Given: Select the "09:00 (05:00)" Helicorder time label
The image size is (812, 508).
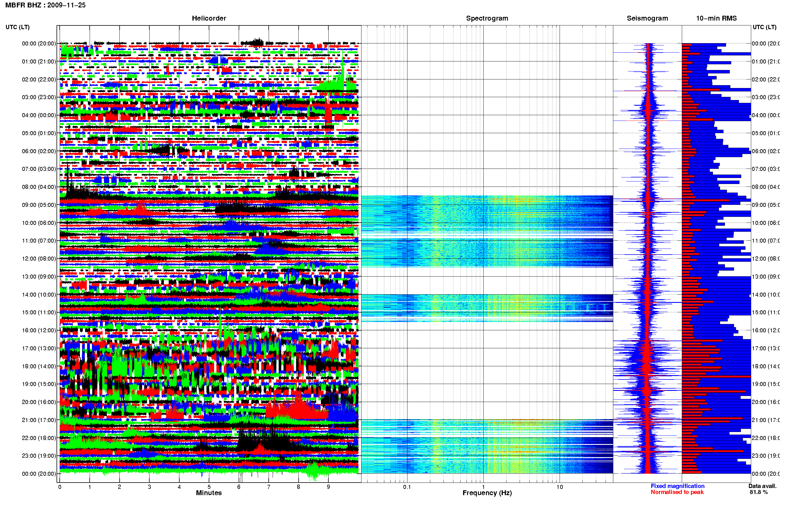Looking at the screenshot, I should (x=39, y=205).
